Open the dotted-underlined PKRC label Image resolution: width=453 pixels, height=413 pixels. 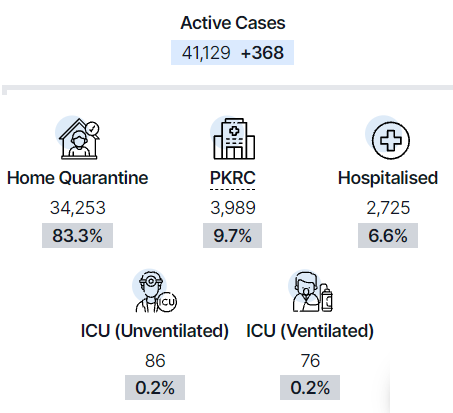point(233,178)
